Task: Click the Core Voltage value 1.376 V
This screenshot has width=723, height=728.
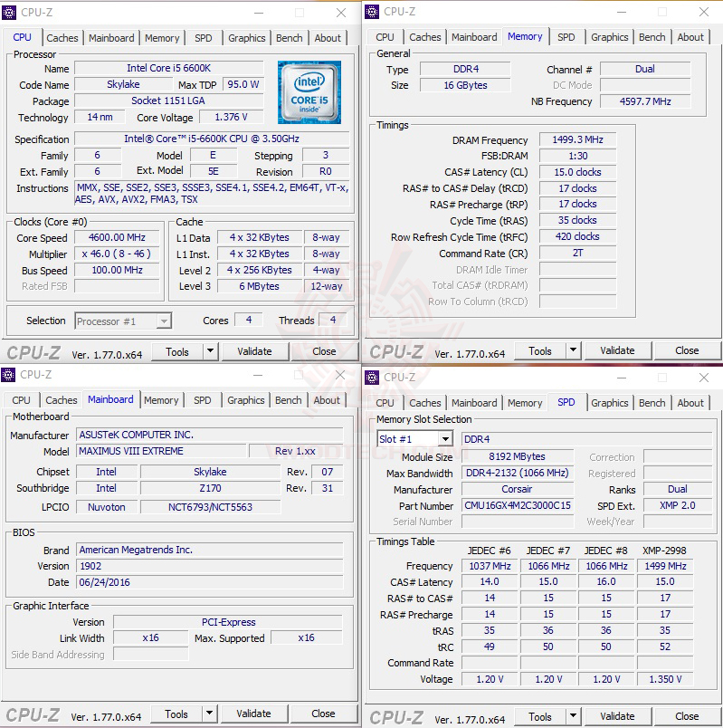Action: (231, 117)
